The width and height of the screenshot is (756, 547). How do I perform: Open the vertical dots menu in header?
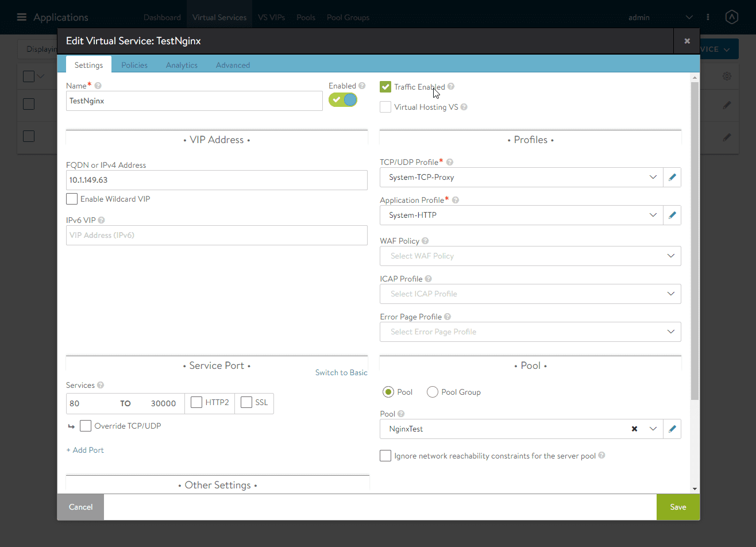pyautogui.click(x=708, y=17)
